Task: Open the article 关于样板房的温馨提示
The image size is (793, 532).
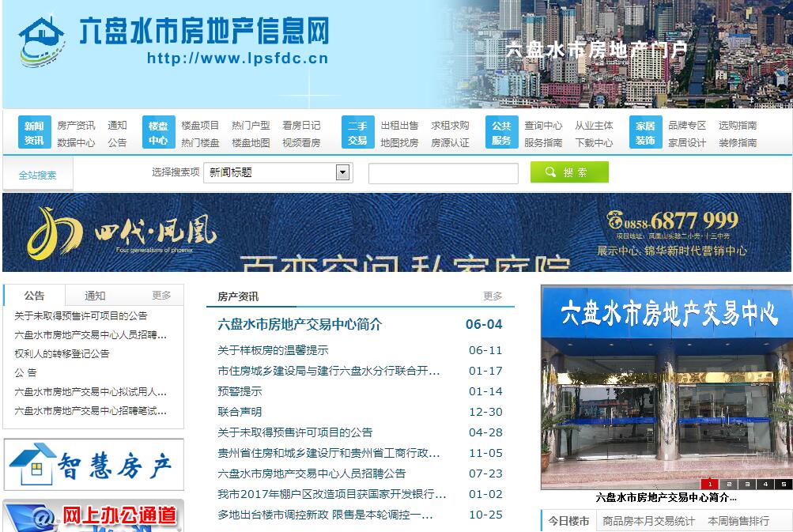Action: [x=273, y=350]
